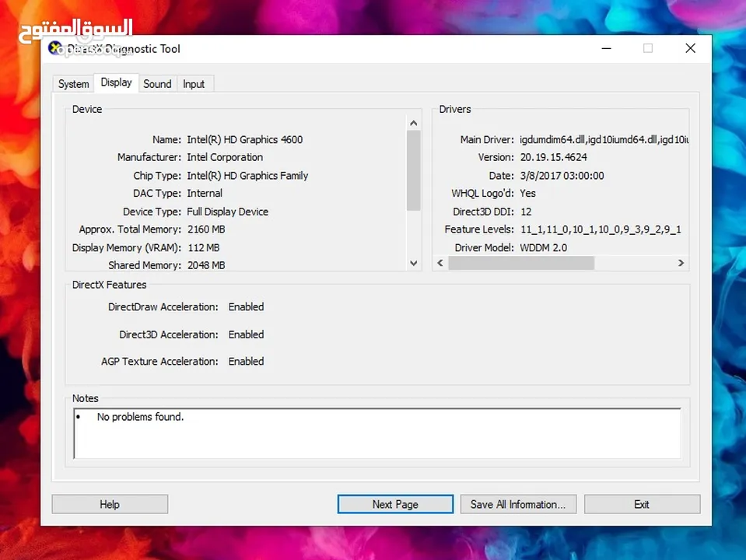This screenshot has height=560, width=746.
Task: Click the "2048 MB" shared memory value
Action: 206,265
